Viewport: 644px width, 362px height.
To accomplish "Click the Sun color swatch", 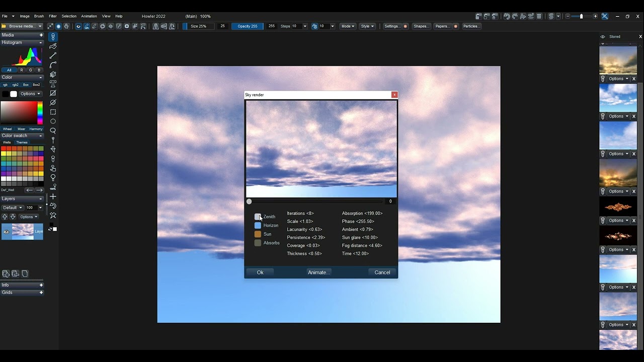I will (258, 234).
